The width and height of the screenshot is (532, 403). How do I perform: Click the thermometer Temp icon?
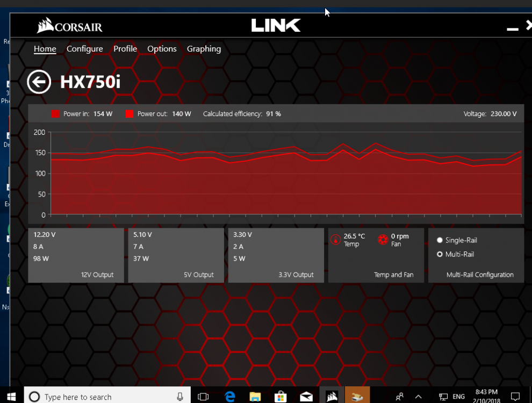335,240
